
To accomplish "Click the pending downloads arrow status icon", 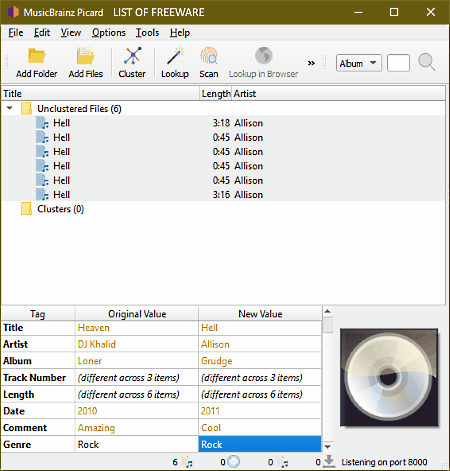I will [x=329, y=461].
